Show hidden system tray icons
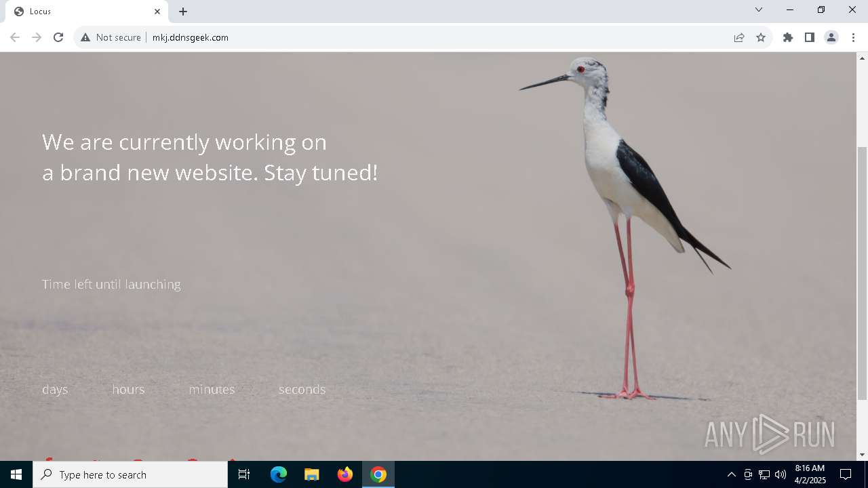This screenshot has width=868, height=488. click(x=732, y=474)
